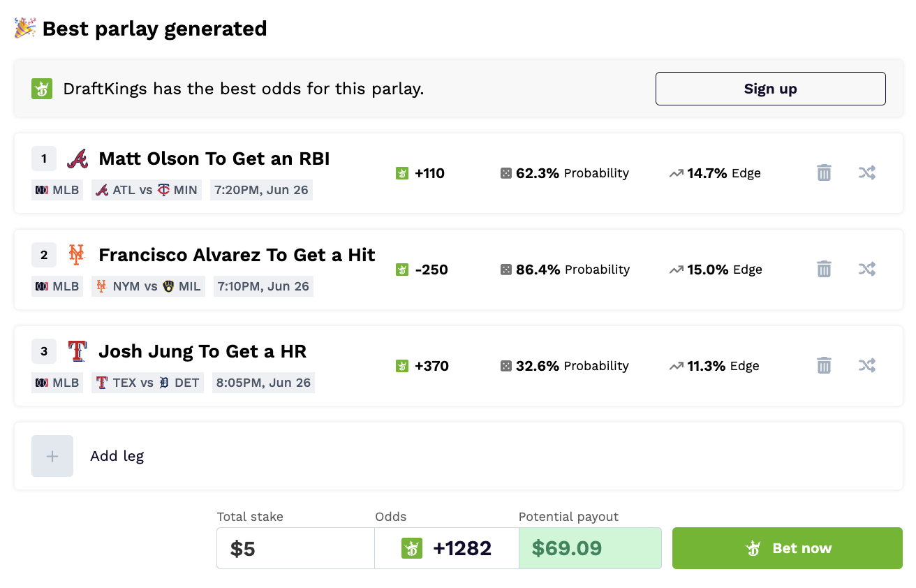Delete the Matt Olson RBI leg
The width and height of the screenshot is (916, 588).
click(824, 172)
